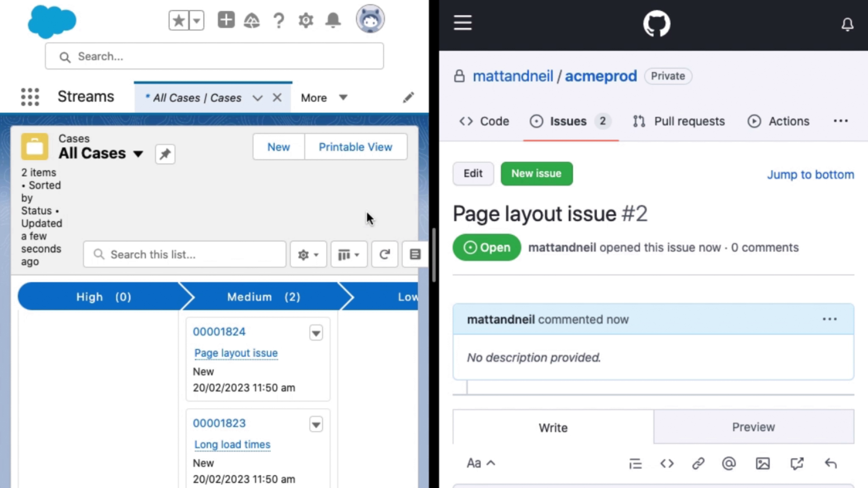This screenshot has height=488, width=868.
Task: Open the Salesforce Help question mark icon
Action: point(279,20)
